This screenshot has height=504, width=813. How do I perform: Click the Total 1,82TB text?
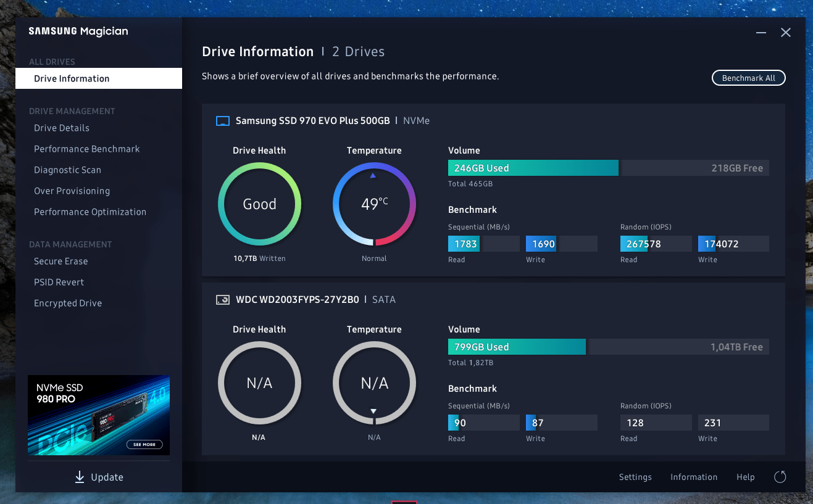[470, 363]
